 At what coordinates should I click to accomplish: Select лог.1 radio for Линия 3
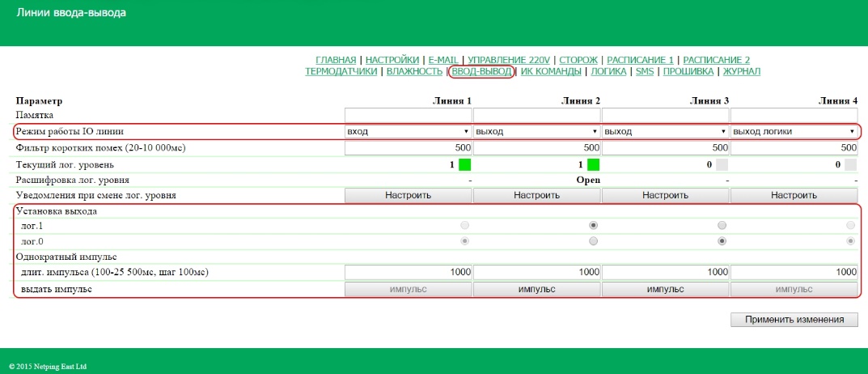[x=722, y=225]
